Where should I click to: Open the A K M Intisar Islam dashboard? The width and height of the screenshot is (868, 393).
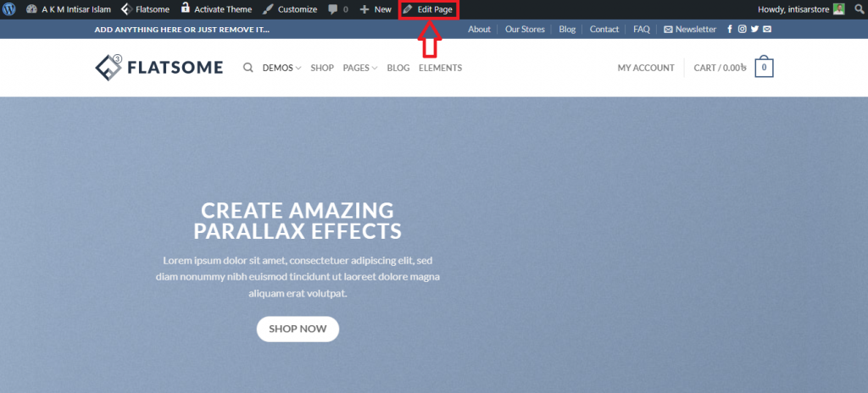(x=68, y=9)
